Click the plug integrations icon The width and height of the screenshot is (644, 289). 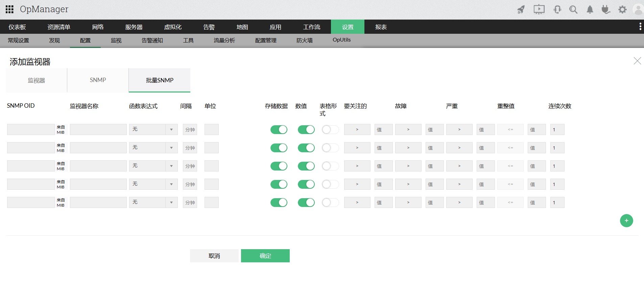[x=605, y=9]
